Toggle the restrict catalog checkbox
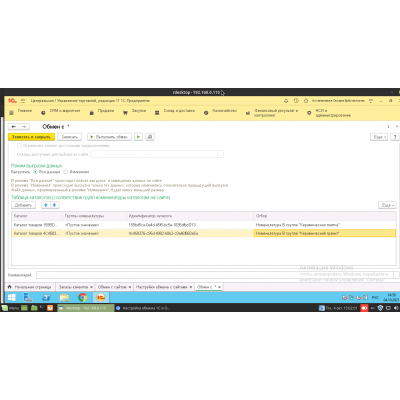Image resolution: width=400 pixels, height=400 pixels. pyautogui.click(x=19, y=146)
